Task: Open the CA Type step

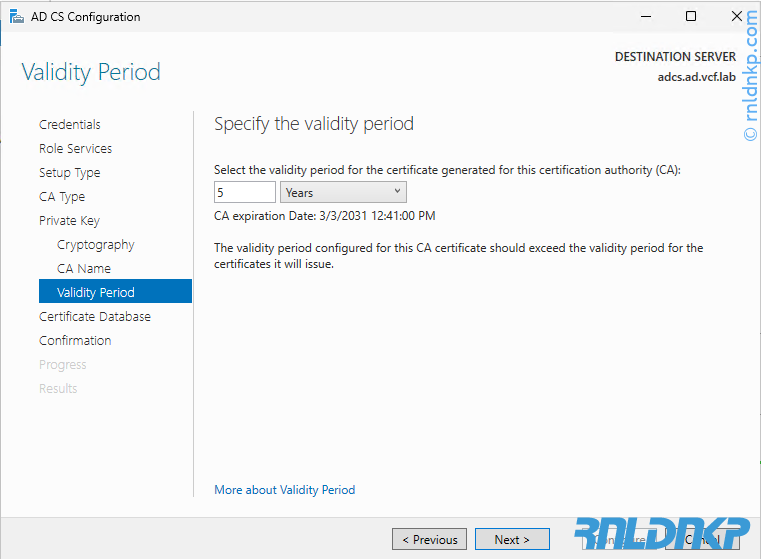Action: pos(62,197)
